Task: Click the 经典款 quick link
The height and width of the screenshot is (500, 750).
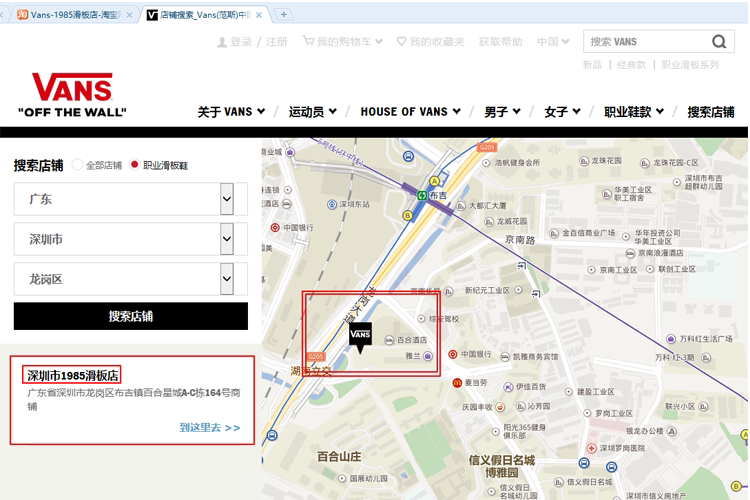Action: pyautogui.click(x=631, y=65)
